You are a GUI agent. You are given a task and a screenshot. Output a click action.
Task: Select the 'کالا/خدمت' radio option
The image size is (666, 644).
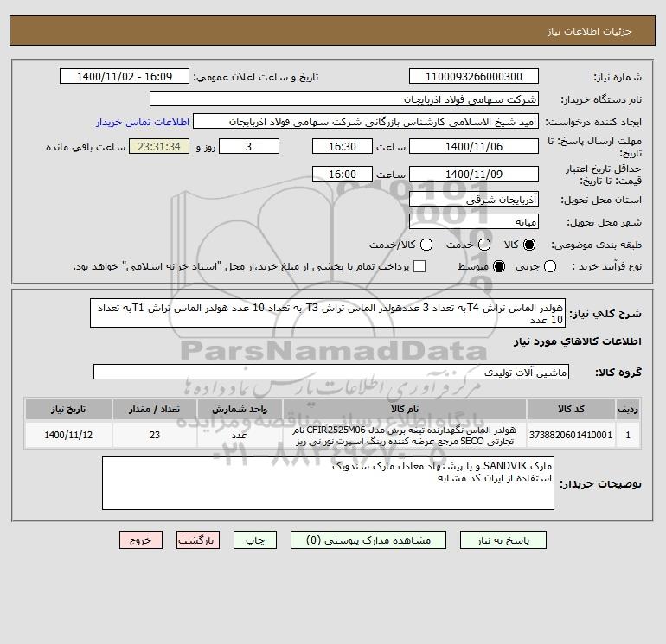pyautogui.click(x=426, y=245)
